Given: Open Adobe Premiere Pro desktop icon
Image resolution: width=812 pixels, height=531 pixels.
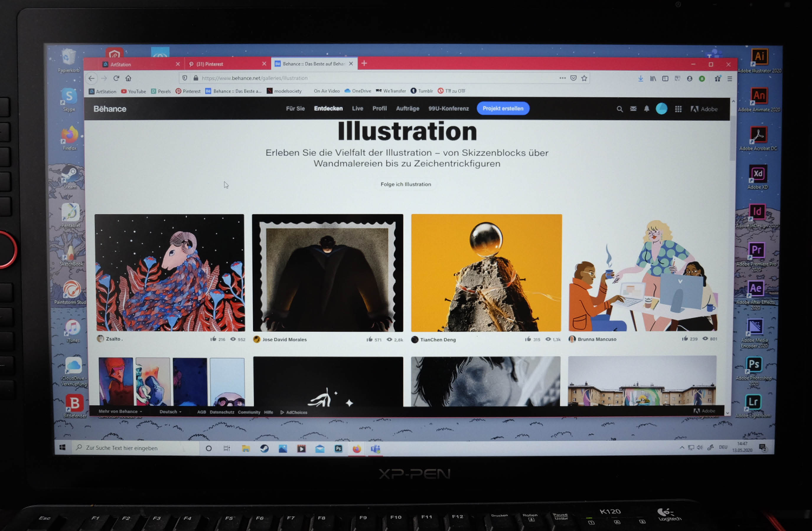Looking at the screenshot, I should (756, 256).
